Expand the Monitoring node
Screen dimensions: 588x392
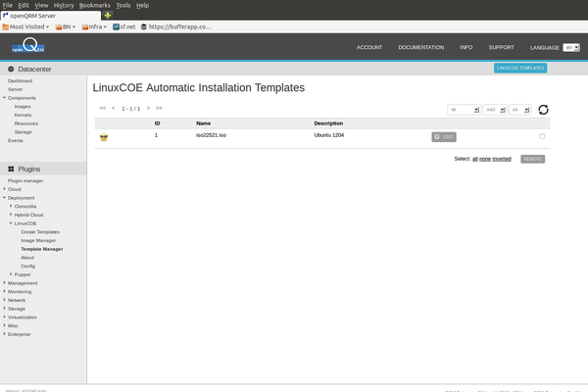[4, 291]
